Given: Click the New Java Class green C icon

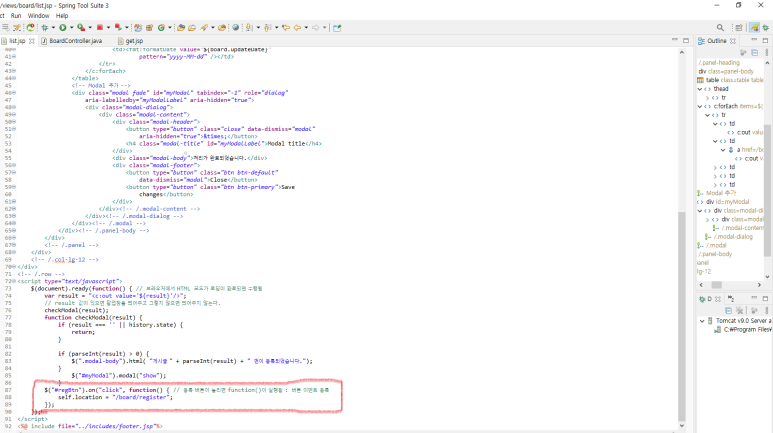Looking at the screenshot, I should pos(161,28).
